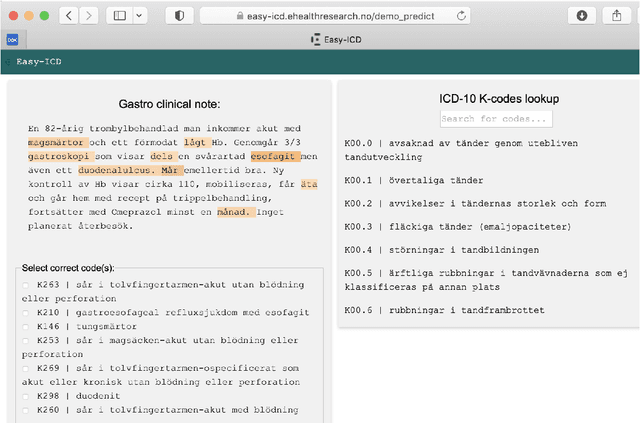Screen dimensions: 640x423
Task: Open the privacy shield report icon
Action: 179,16
